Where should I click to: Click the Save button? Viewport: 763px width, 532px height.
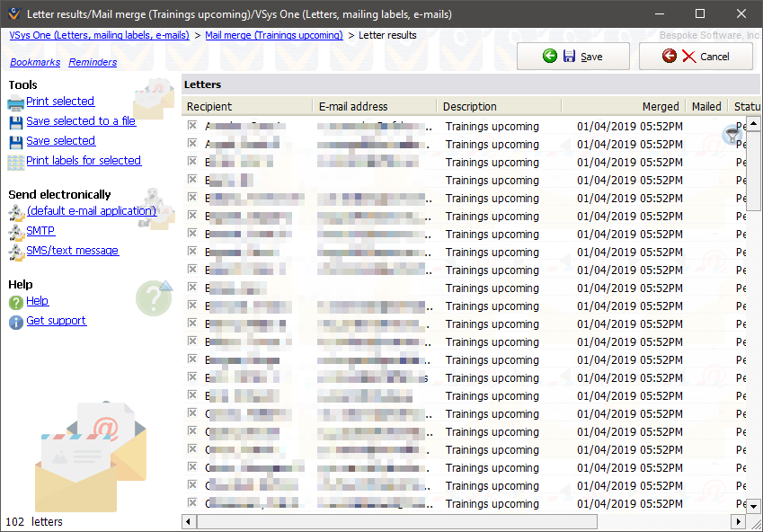pos(572,55)
